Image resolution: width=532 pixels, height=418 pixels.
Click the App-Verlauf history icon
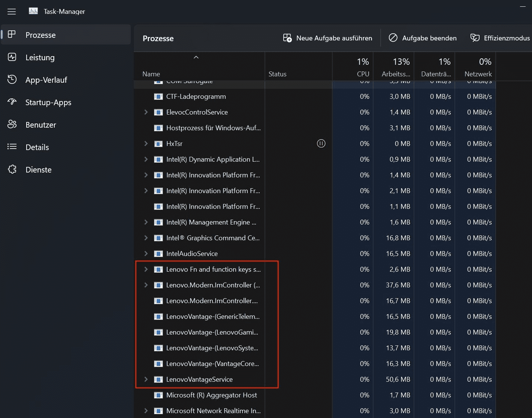(x=12, y=80)
